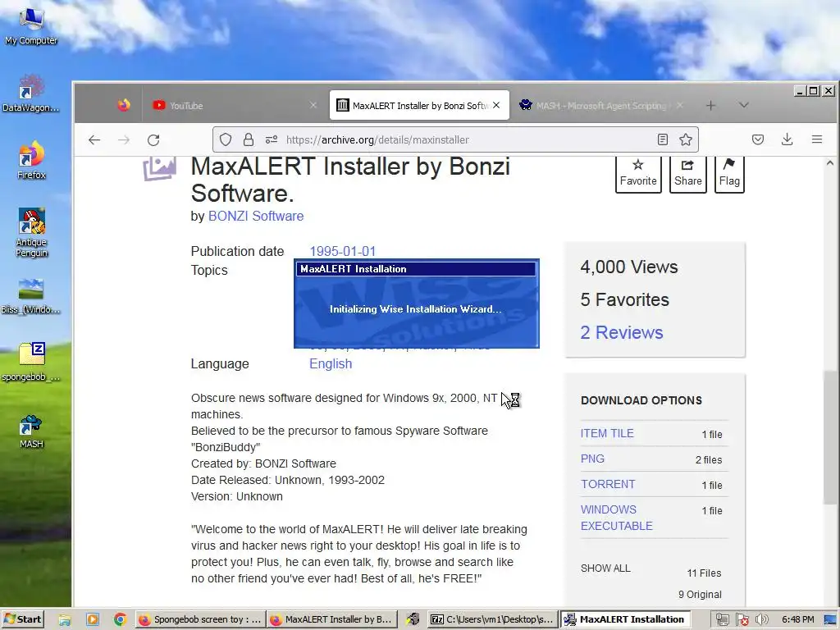Open site permissions icon in address bar
The image size is (840, 630).
click(x=272, y=139)
